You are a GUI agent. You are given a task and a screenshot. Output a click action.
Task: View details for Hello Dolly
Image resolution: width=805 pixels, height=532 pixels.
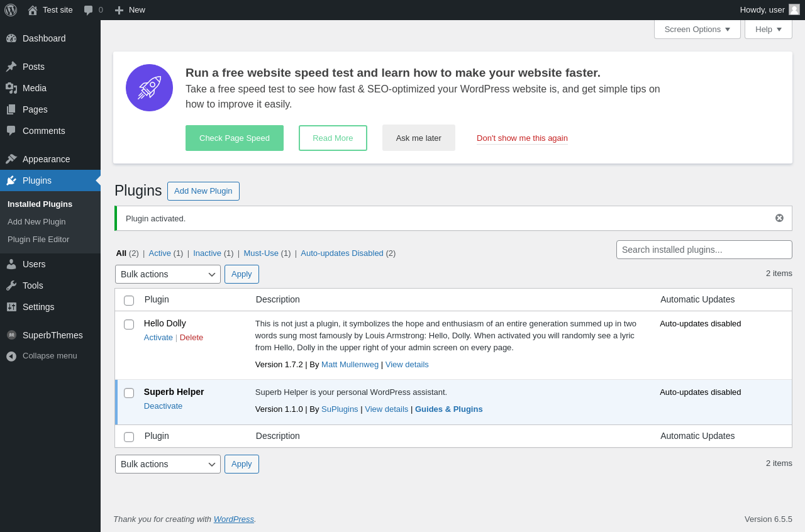coord(407,365)
